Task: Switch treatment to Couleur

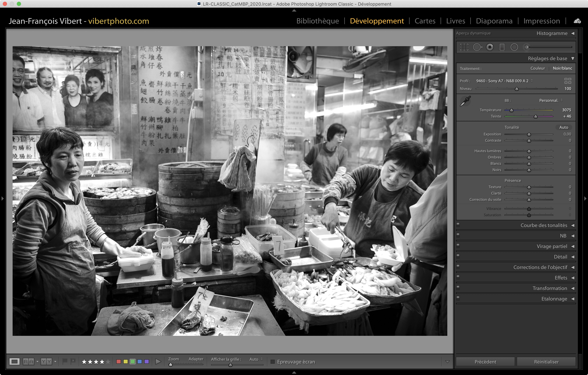Action: (x=537, y=68)
